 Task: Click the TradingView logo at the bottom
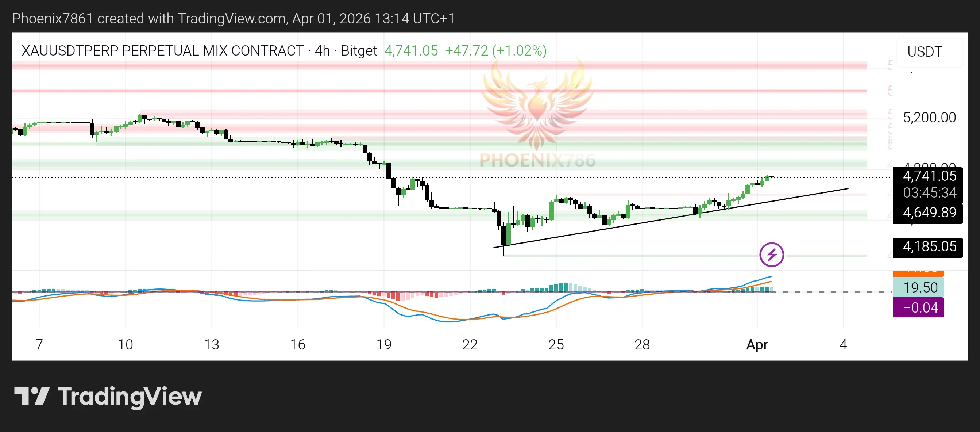click(108, 396)
